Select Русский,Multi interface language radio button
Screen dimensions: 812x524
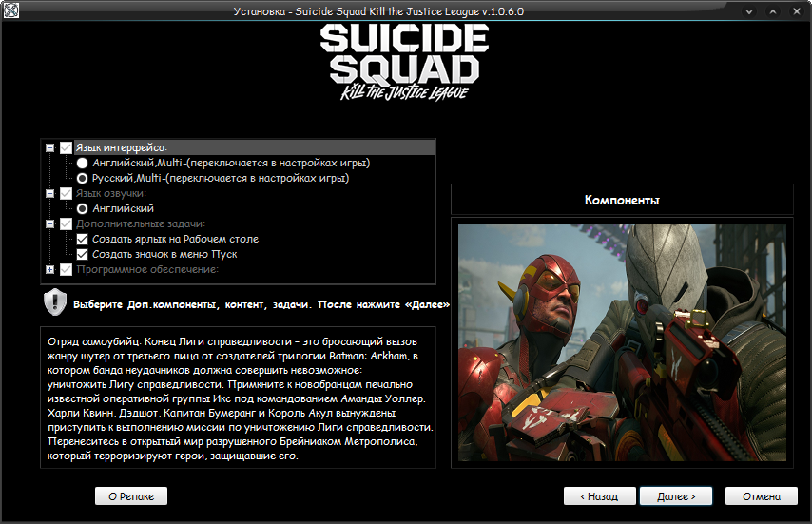pyautogui.click(x=82, y=178)
